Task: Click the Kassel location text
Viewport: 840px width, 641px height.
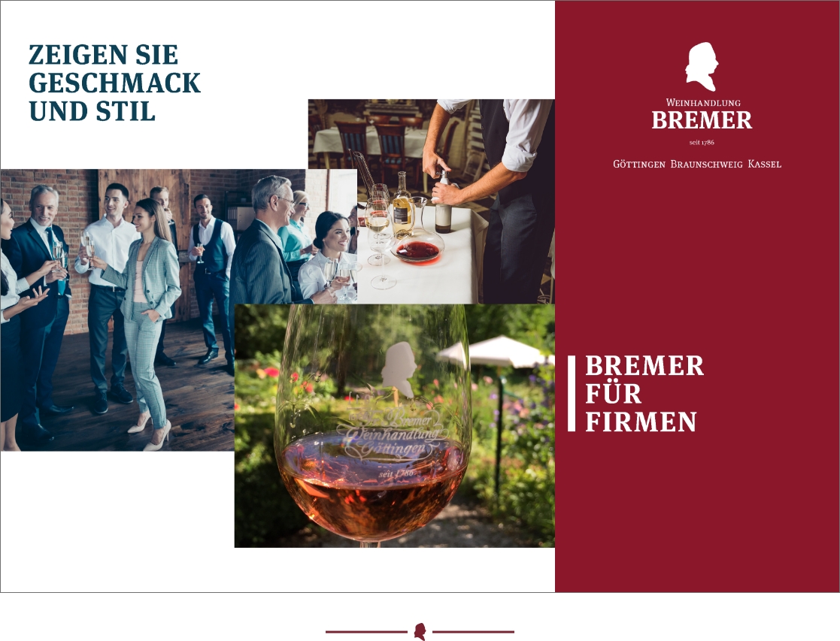Action: [765, 164]
